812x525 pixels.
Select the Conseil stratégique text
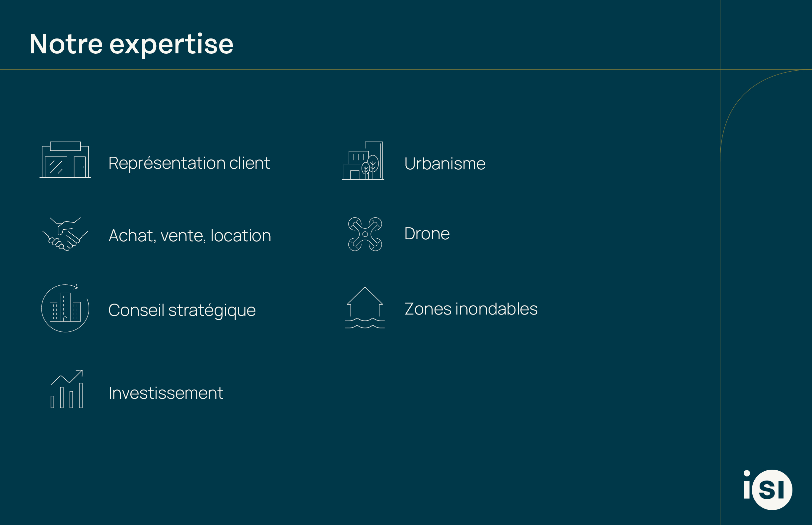pos(182,310)
